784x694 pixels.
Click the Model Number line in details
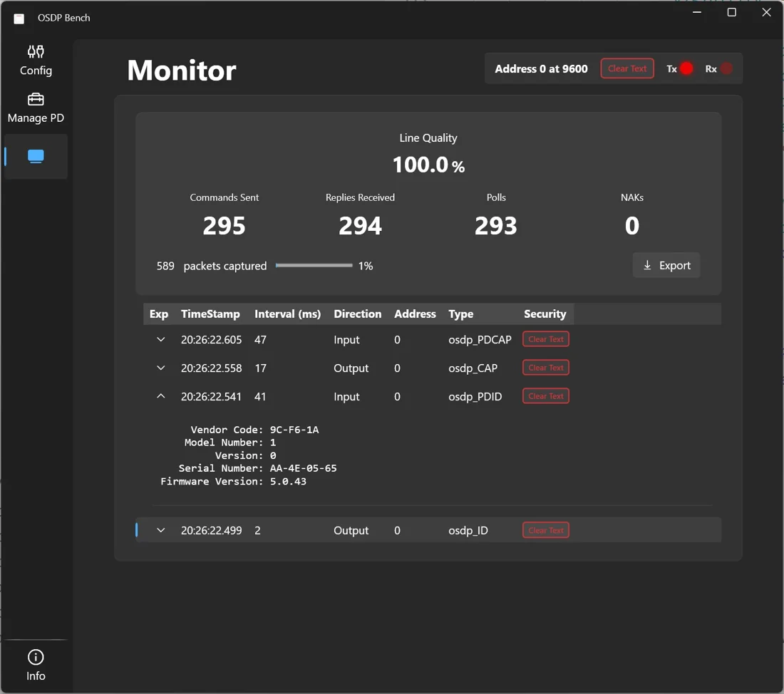[x=230, y=442]
